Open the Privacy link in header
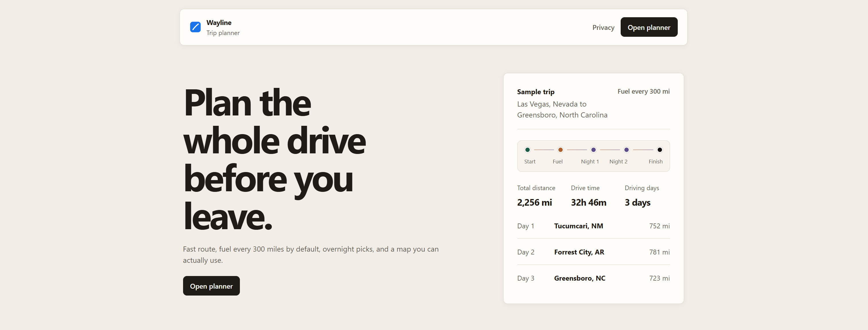 point(603,27)
